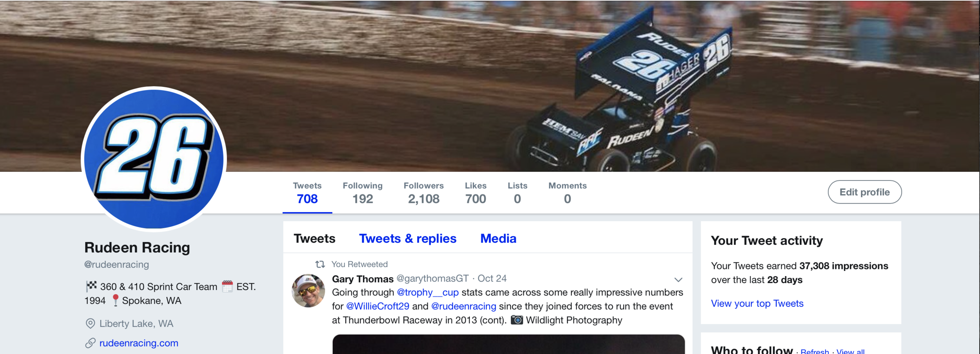Open the Media tab
This screenshot has height=354, width=980.
tap(498, 238)
